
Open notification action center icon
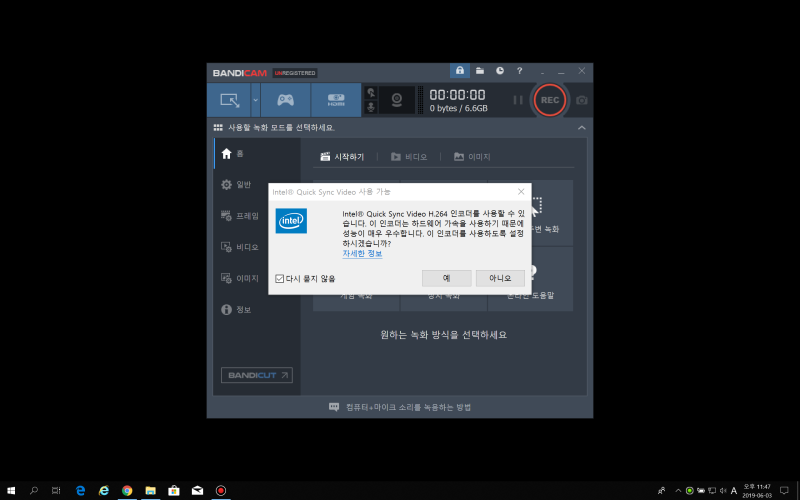pyautogui.click(x=784, y=491)
